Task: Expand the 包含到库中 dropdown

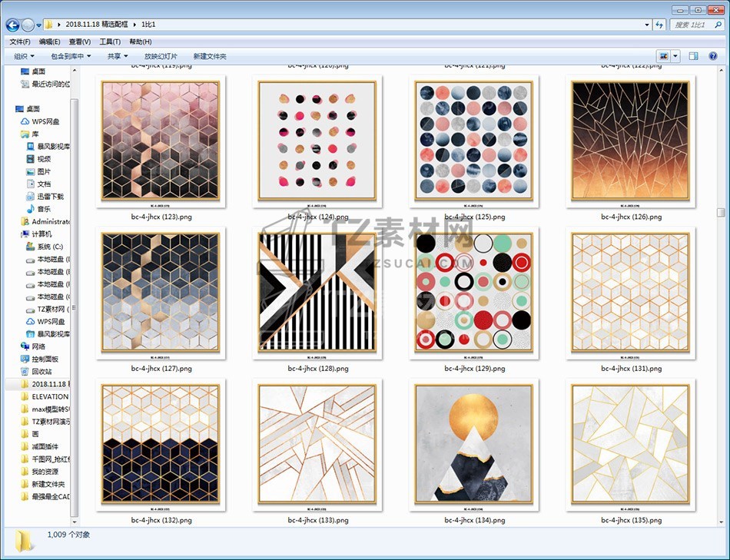Action: click(71, 56)
